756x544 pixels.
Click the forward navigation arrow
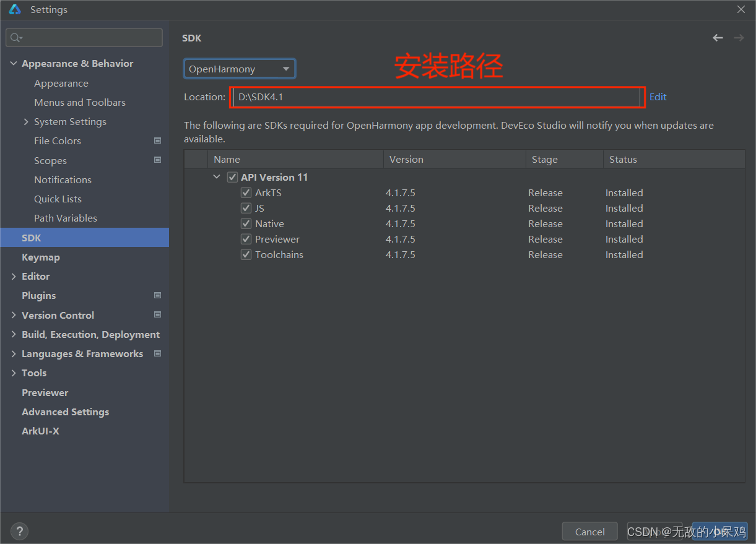739,38
